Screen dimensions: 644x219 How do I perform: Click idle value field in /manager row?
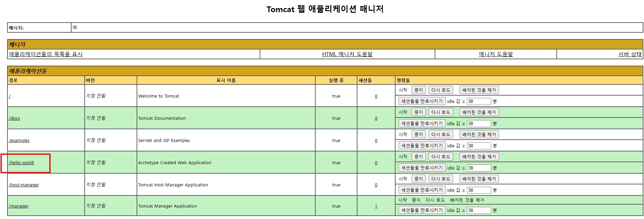(479, 210)
